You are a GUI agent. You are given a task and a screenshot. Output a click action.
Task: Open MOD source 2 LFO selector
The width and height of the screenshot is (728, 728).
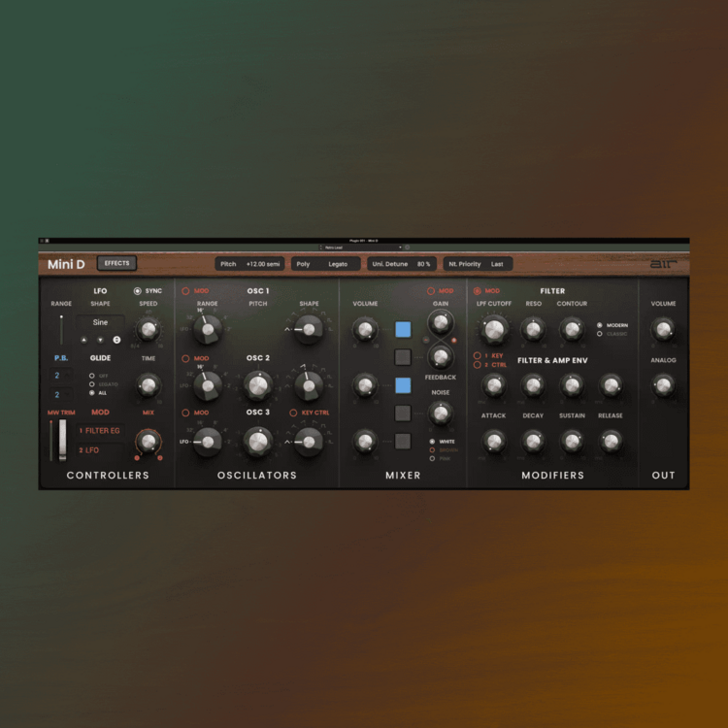(100, 450)
